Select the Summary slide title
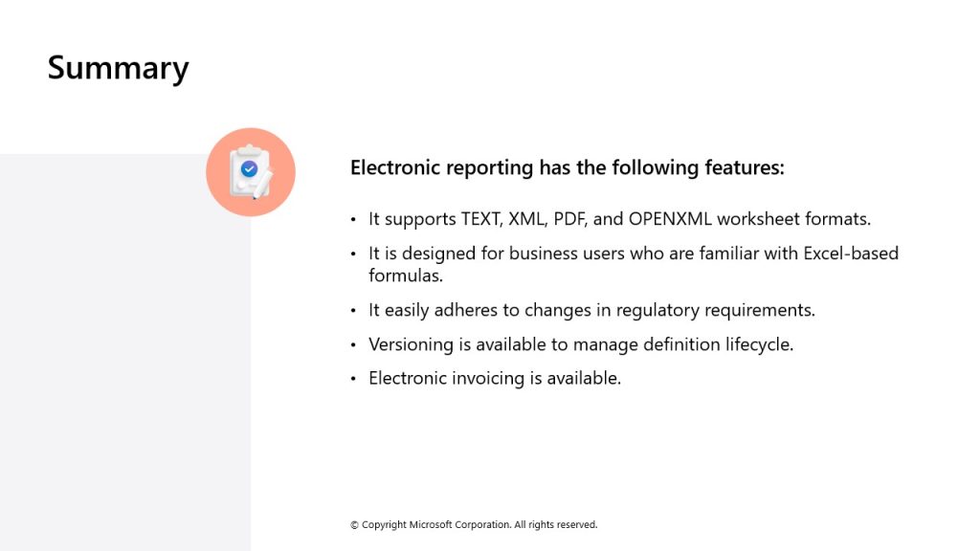Image resolution: width=980 pixels, height=551 pixels. point(118,68)
